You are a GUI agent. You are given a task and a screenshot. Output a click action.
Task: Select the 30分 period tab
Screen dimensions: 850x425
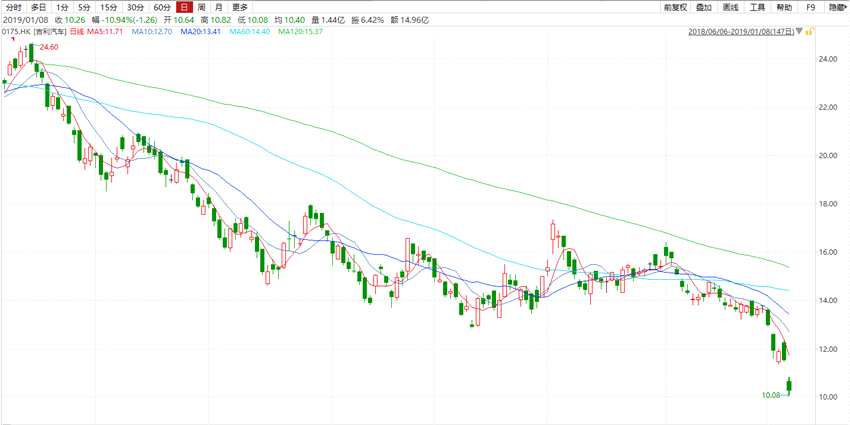tap(134, 8)
